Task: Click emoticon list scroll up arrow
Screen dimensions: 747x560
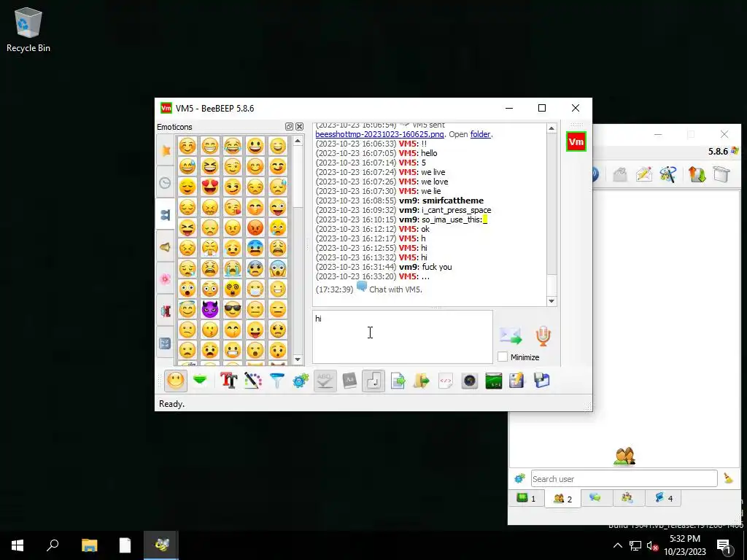Action: coord(298,141)
